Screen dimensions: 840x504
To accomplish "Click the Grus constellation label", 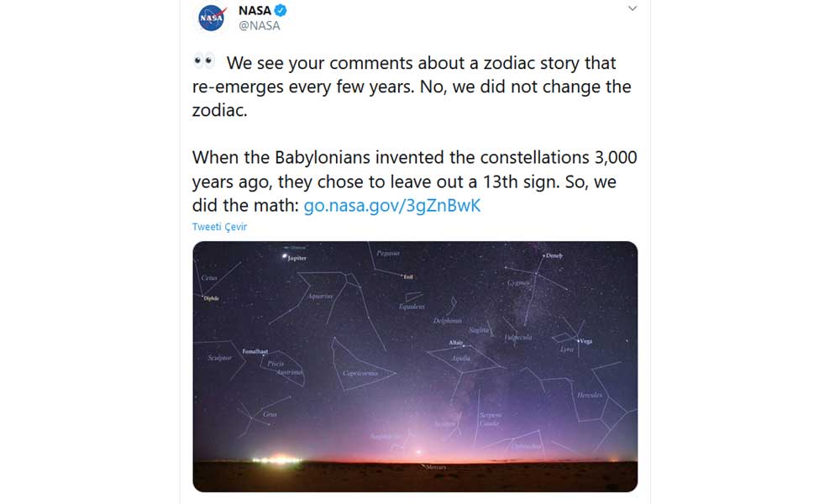I will pos(270,414).
